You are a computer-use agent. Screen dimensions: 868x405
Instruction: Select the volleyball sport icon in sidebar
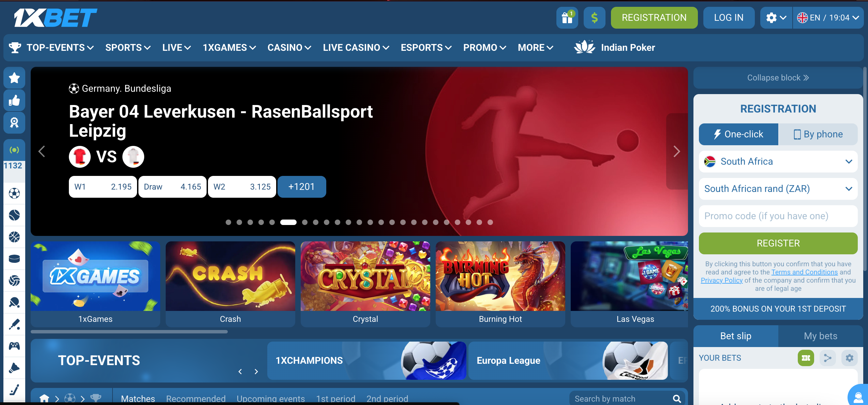coord(14,281)
